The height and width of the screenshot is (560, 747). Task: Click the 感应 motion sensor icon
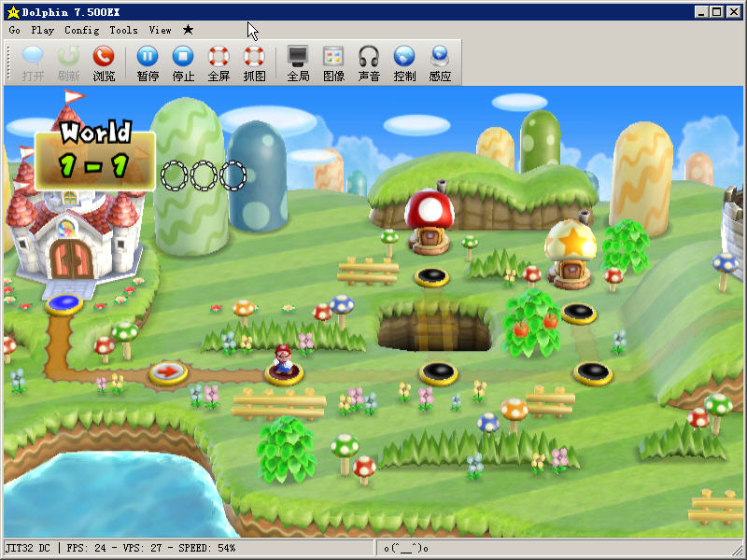(440, 63)
